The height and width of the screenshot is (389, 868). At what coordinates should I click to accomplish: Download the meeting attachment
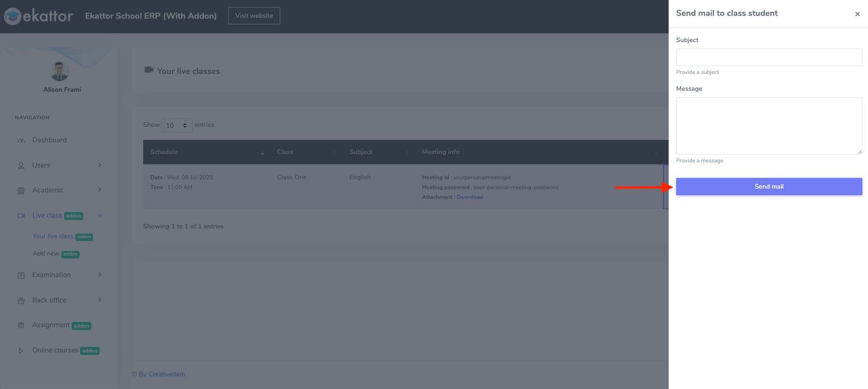[x=470, y=197]
